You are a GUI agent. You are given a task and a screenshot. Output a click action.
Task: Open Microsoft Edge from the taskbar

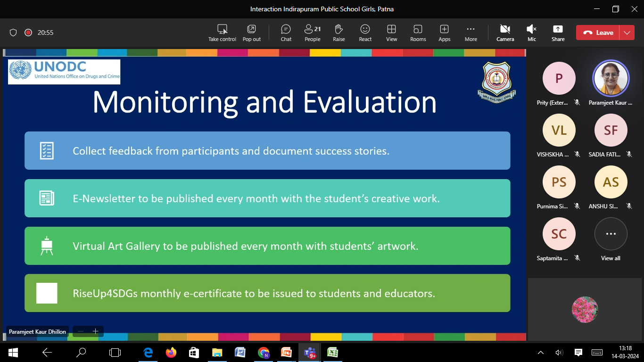[148, 352]
